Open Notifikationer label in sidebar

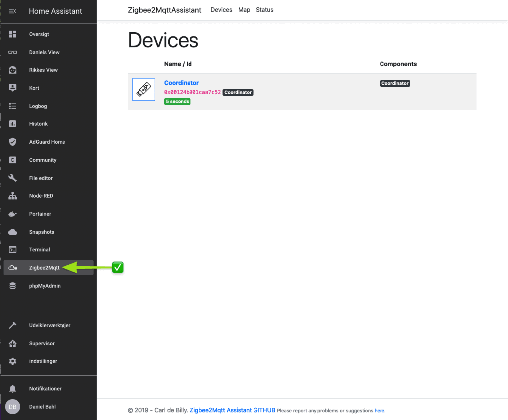click(45, 389)
